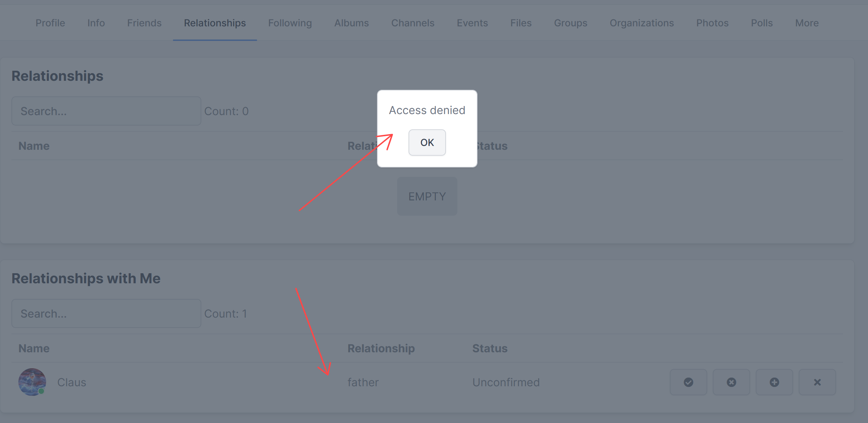
Task: Switch to the Profile tab
Action: (50, 23)
